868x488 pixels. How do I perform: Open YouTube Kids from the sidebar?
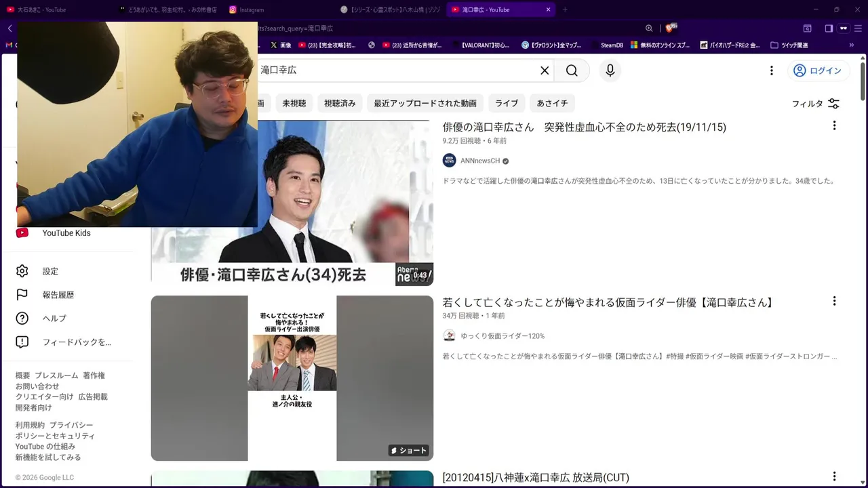pyautogui.click(x=68, y=233)
